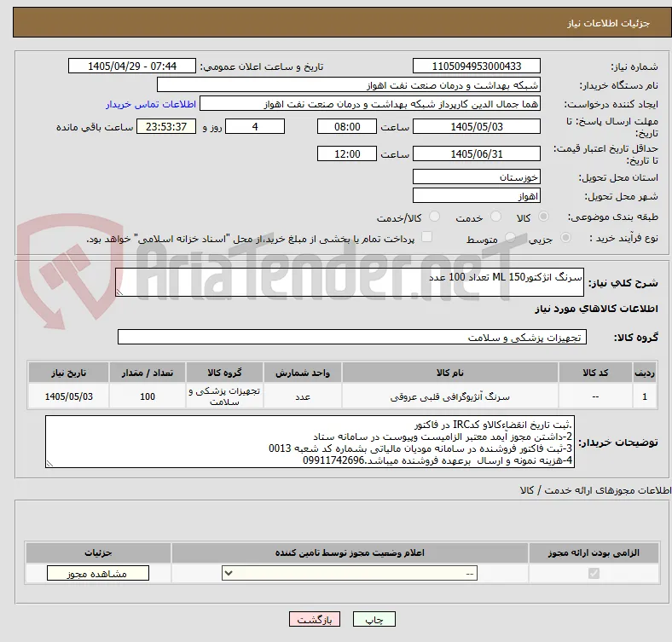This screenshot has width=672, height=642.
Task: Click the price validity date 1405/06/31 field
Action: [476, 153]
